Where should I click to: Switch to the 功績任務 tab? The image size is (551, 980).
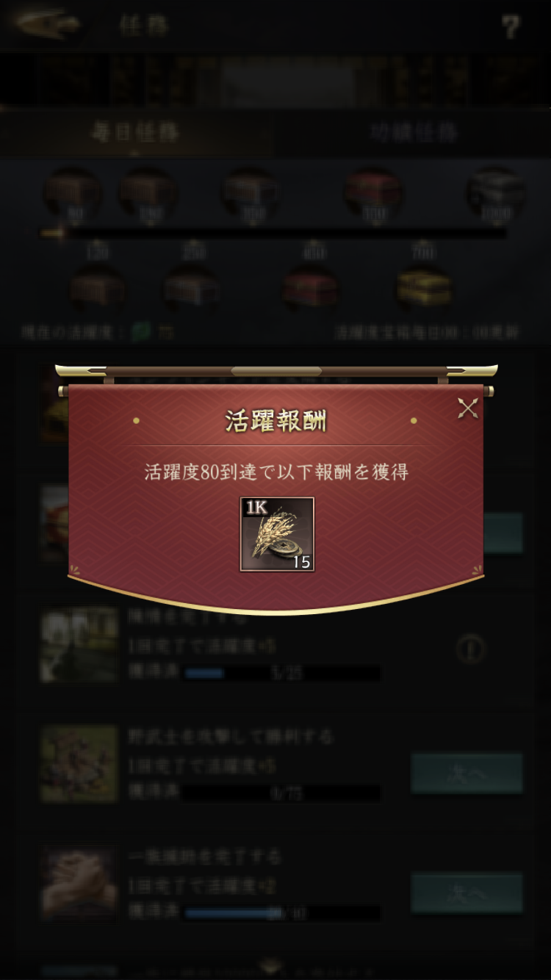pos(413,133)
